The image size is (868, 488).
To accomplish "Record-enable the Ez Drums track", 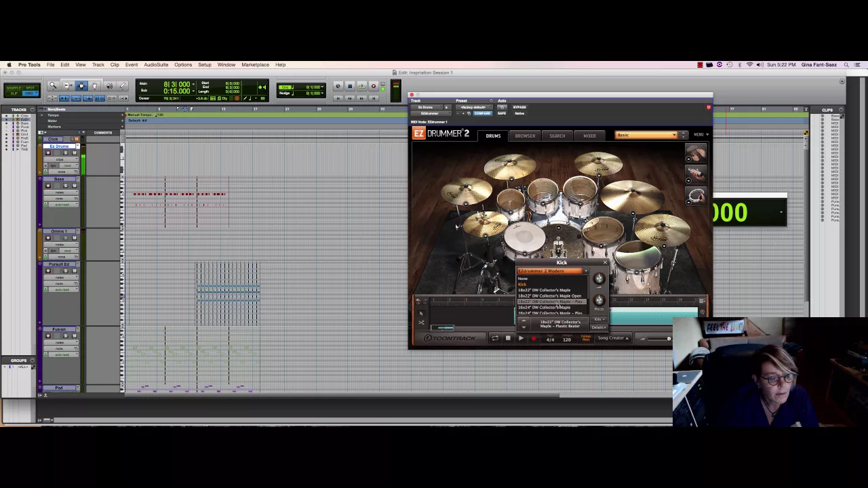I will [x=47, y=152].
